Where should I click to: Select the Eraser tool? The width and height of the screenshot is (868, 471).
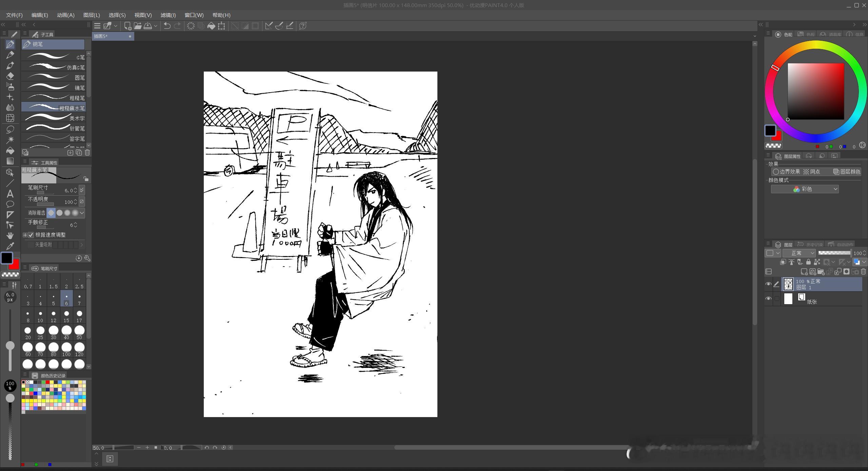tap(10, 76)
